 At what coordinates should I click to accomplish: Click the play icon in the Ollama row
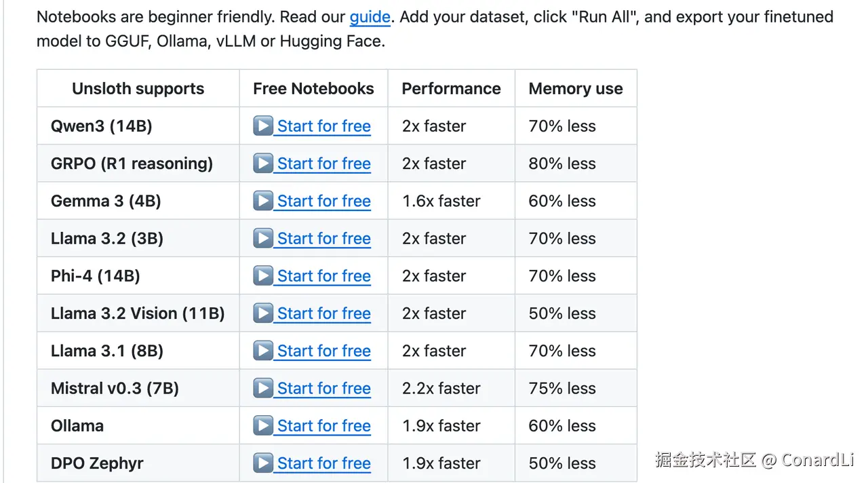point(263,425)
